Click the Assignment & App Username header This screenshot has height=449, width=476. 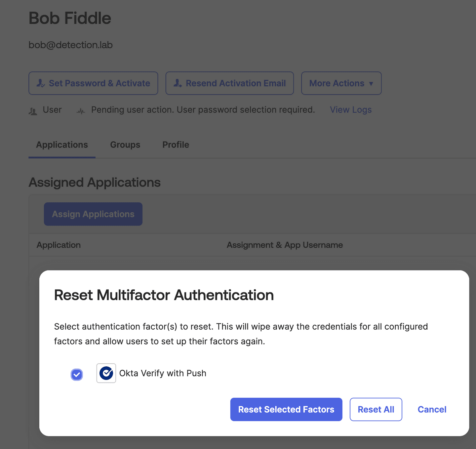pyautogui.click(x=285, y=245)
